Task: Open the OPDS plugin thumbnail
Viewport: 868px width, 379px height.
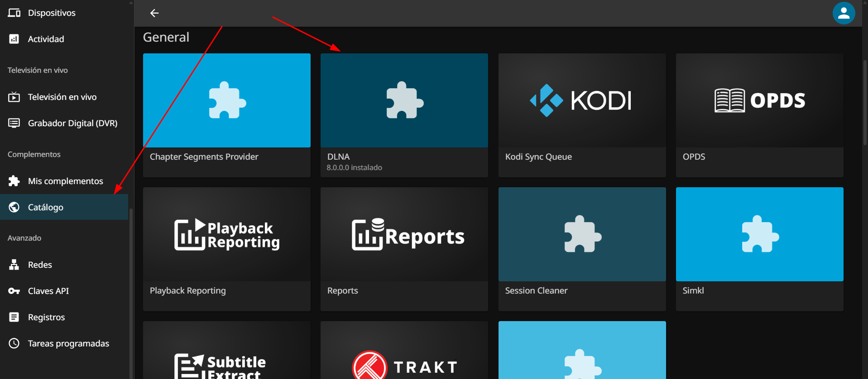Action: tap(759, 100)
